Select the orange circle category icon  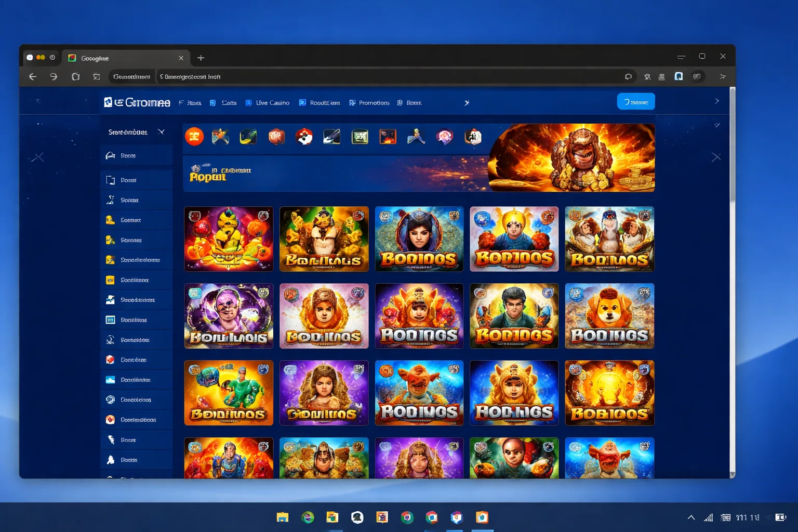[x=194, y=137]
